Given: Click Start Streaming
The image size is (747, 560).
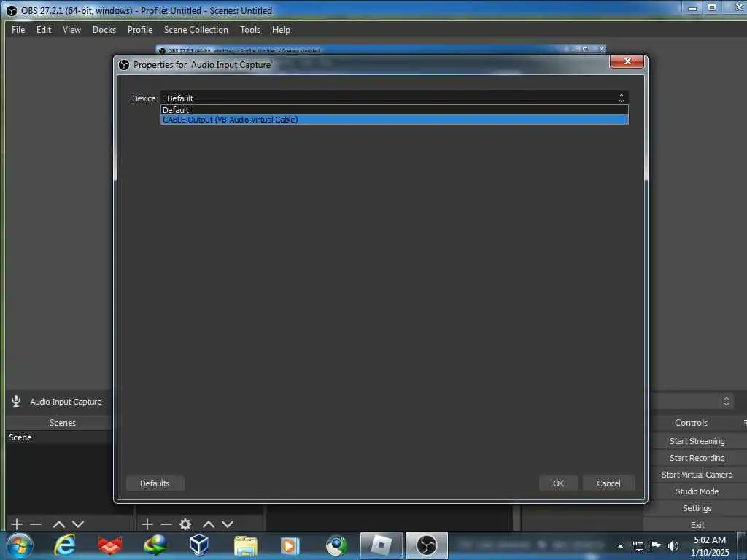Looking at the screenshot, I should tap(697, 441).
